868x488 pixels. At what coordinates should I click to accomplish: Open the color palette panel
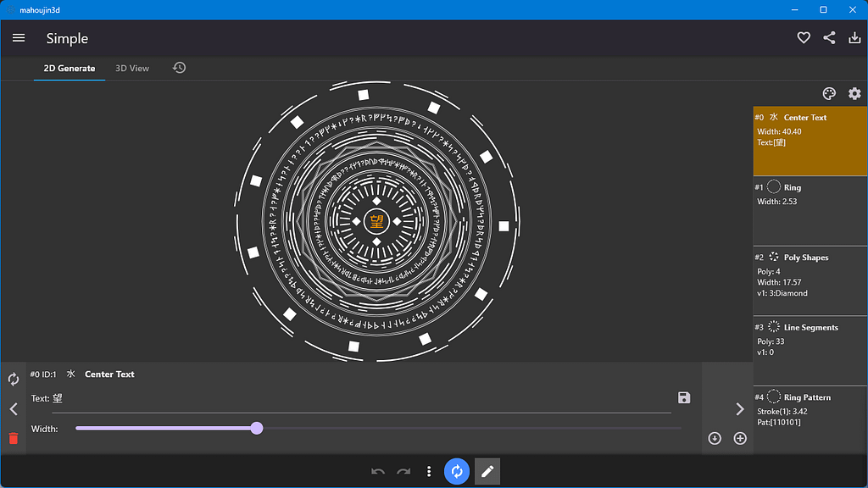(829, 93)
